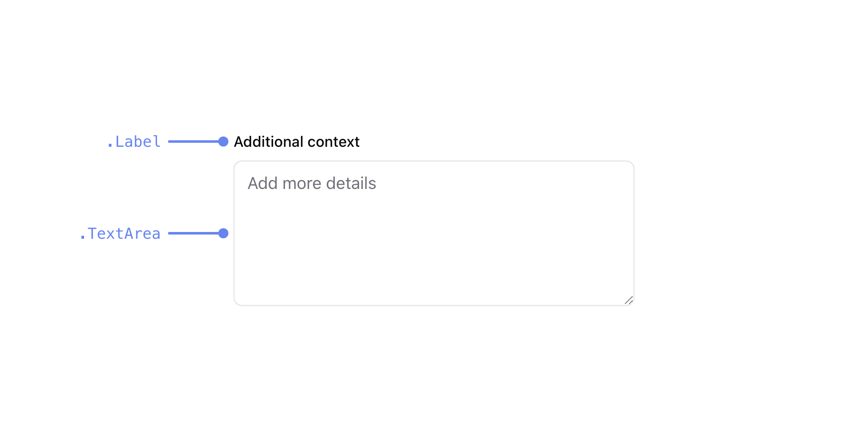Click the connector line beside .Label
868x437 pixels.
tap(193, 142)
